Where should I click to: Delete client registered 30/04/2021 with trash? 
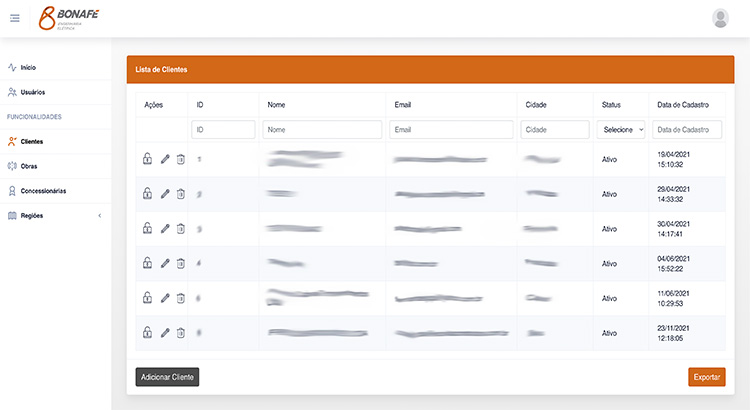pos(180,229)
